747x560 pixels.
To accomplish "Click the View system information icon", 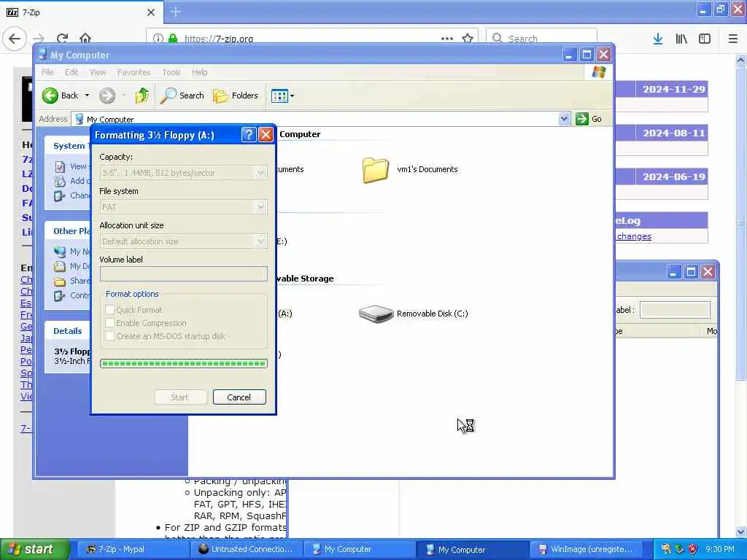I will tap(60, 167).
